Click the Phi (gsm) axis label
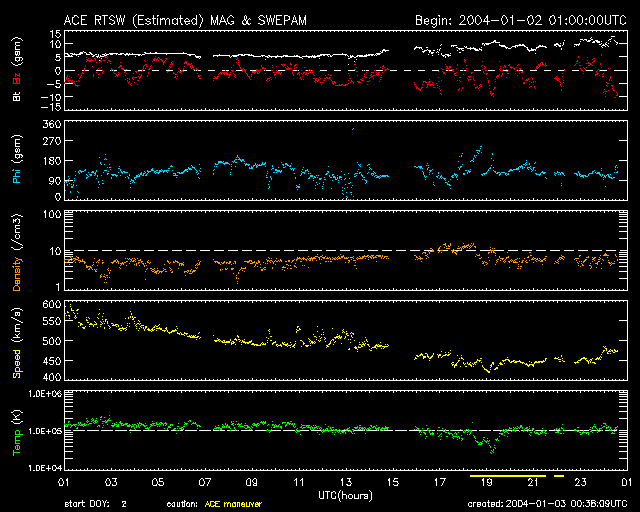Image resolution: width=640 pixels, height=512 pixels. [x=16, y=160]
